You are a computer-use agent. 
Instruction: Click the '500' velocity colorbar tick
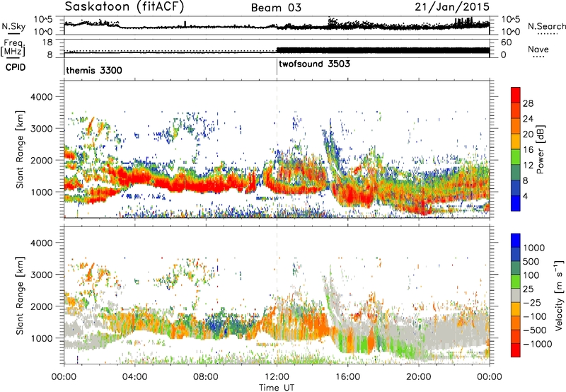click(x=531, y=261)
